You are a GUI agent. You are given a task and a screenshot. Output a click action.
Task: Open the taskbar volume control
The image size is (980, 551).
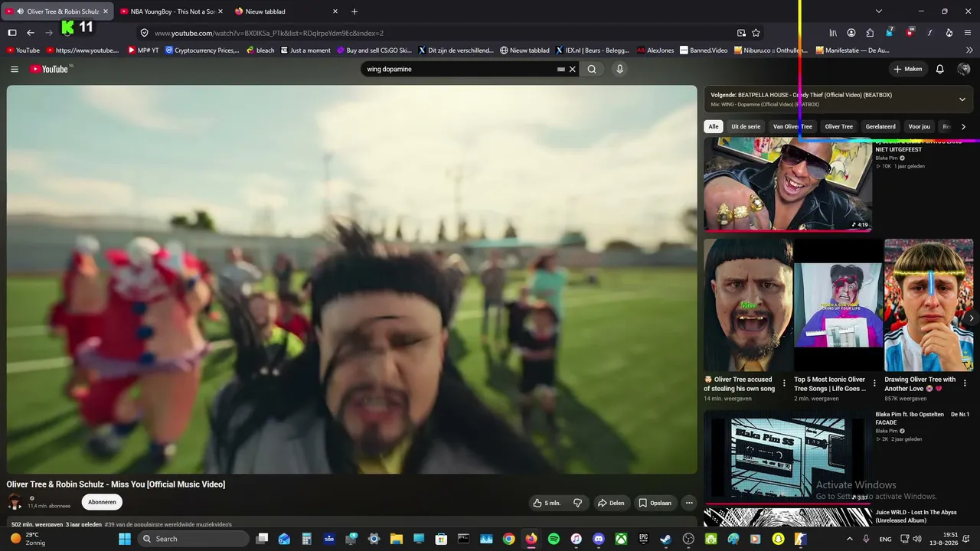[917, 539]
